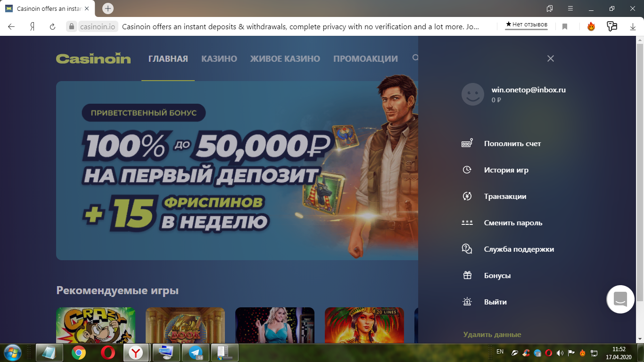Click the Рекомендуемые игры heading
This screenshot has height=362, width=644.
tap(117, 290)
